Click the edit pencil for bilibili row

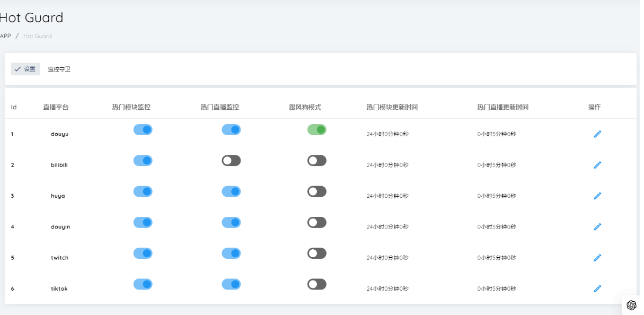point(597,165)
